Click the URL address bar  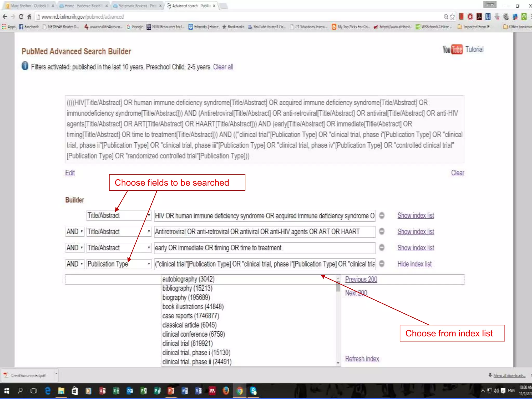[x=239, y=17]
